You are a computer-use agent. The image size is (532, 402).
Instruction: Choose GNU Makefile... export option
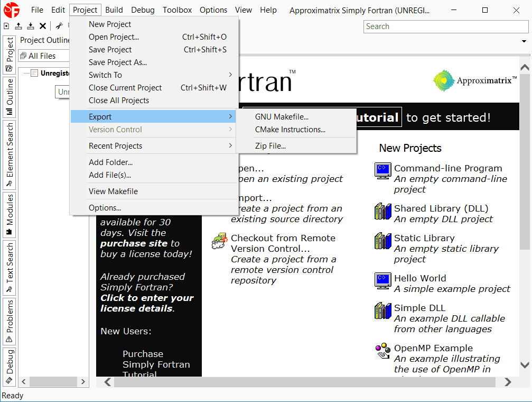coord(296,116)
